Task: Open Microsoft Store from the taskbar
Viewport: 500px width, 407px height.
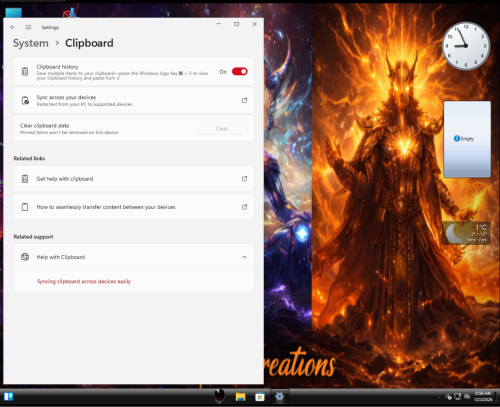Action: [260, 397]
